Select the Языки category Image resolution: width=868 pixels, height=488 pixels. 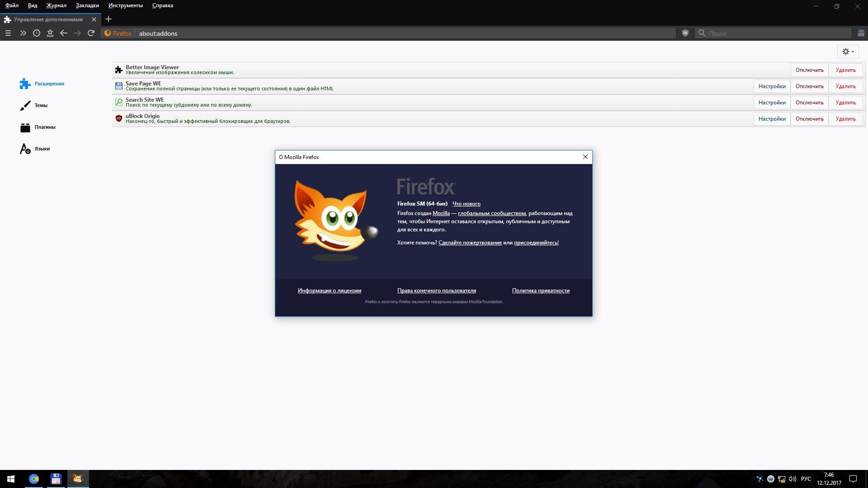(35, 149)
